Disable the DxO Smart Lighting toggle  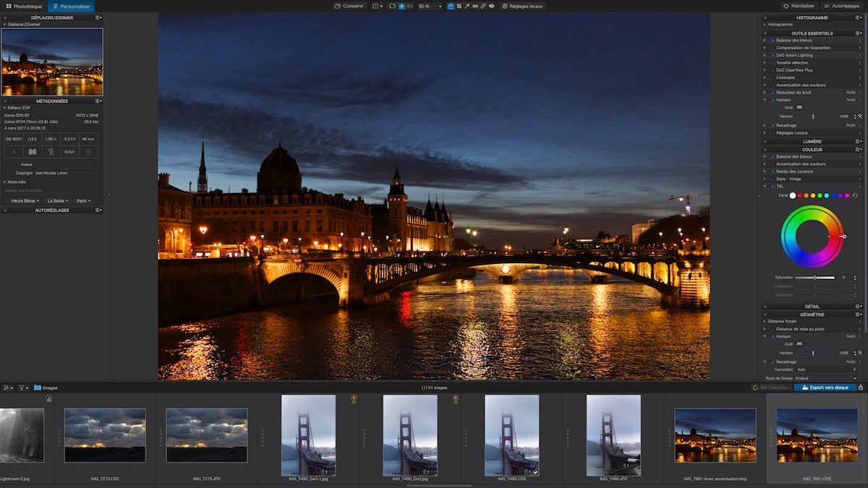(x=773, y=55)
